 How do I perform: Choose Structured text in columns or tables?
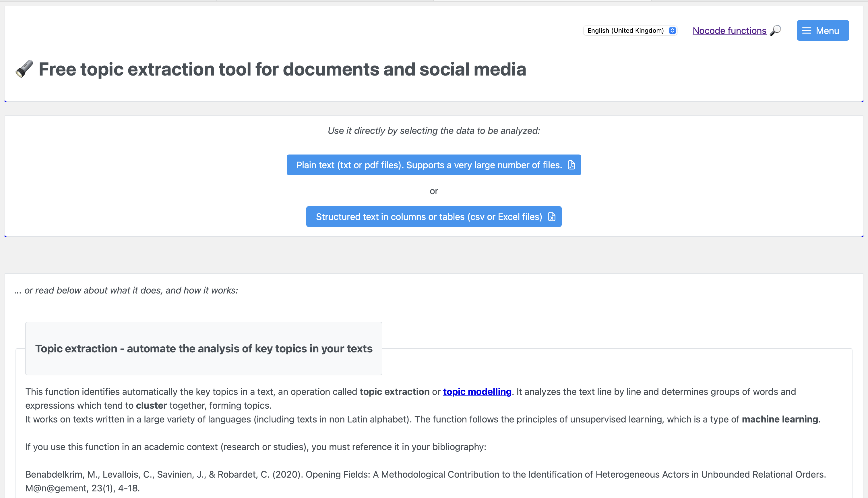(429, 217)
